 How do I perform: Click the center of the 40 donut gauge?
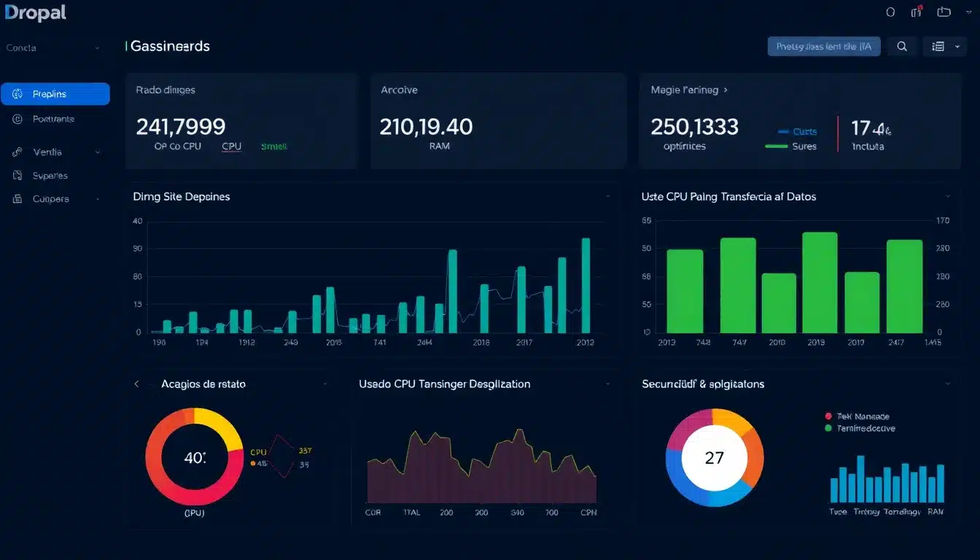pos(194,457)
